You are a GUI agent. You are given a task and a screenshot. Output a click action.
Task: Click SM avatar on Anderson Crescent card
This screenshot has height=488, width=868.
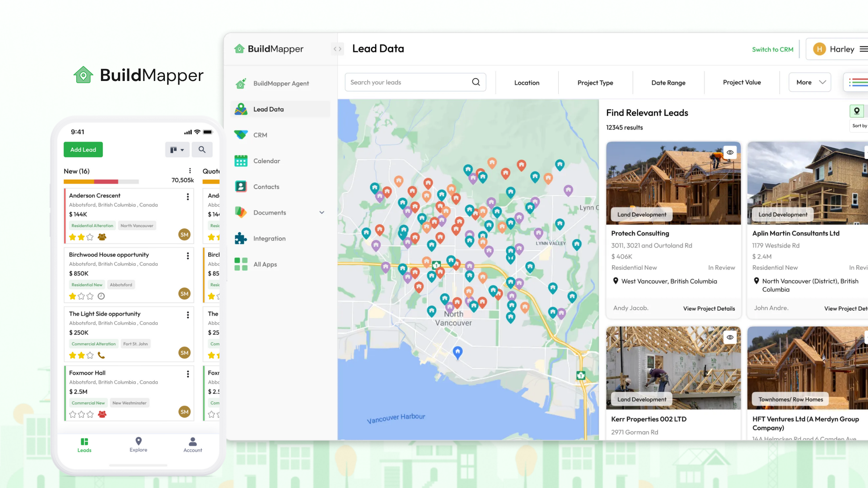point(184,235)
